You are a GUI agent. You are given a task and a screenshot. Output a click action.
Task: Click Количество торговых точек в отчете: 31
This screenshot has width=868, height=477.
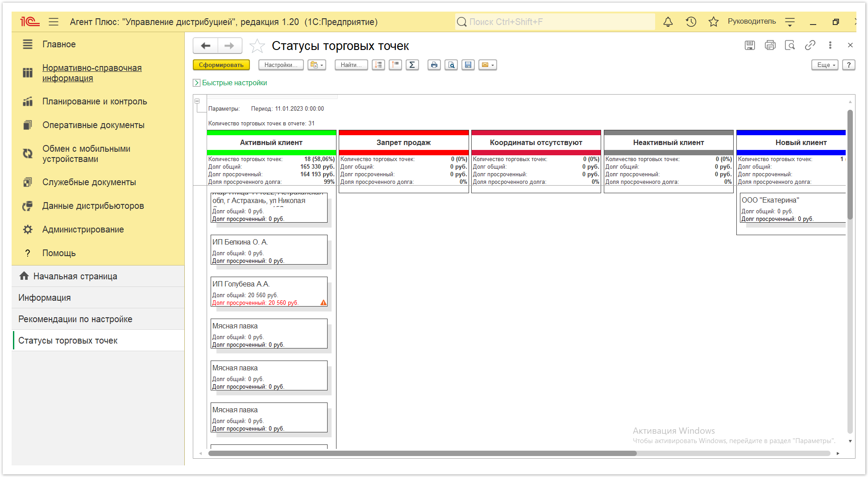[x=262, y=124]
